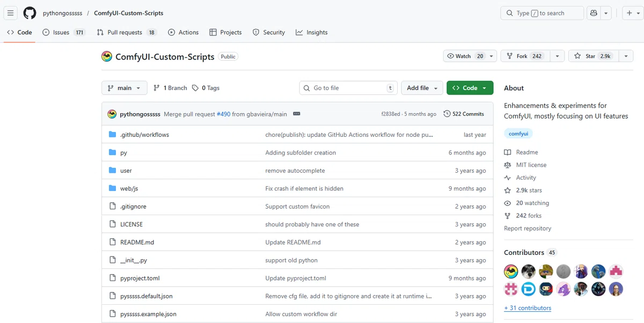
Task: Click the 'Support custom favicon' commit message
Action: (297, 207)
